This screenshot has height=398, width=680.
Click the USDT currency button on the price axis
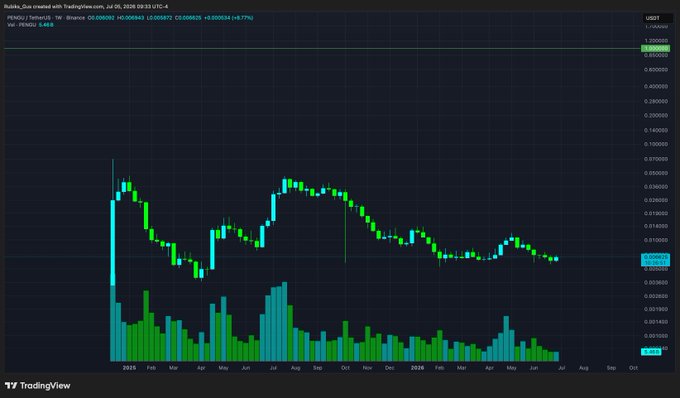pyautogui.click(x=657, y=18)
